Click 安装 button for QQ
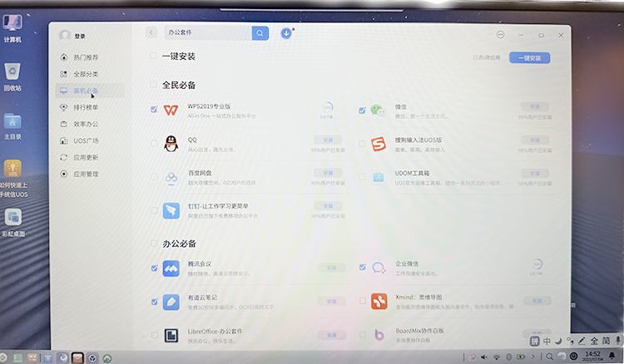Screen dimensions: 624x364 pyautogui.click(x=328, y=140)
